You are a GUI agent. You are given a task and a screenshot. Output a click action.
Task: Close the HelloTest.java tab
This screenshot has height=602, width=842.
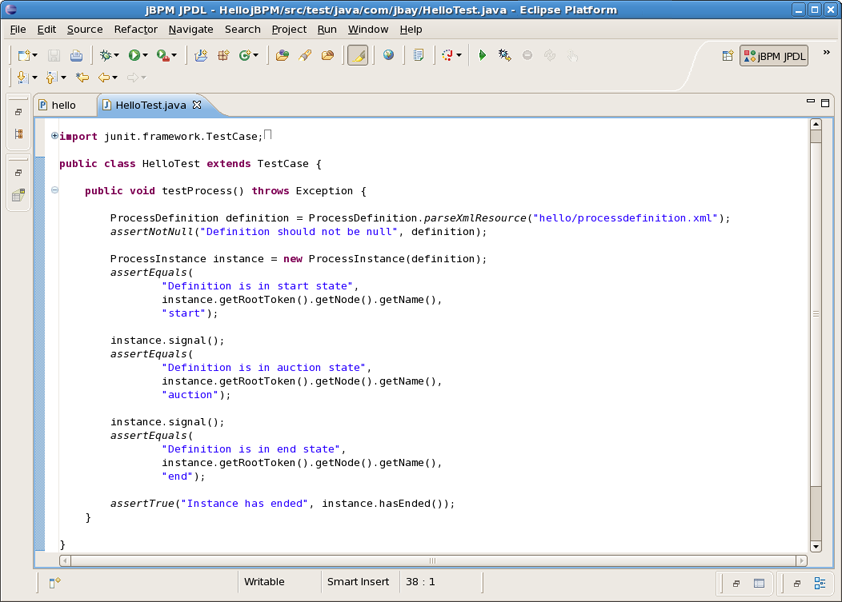pyautogui.click(x=197, y=104)
